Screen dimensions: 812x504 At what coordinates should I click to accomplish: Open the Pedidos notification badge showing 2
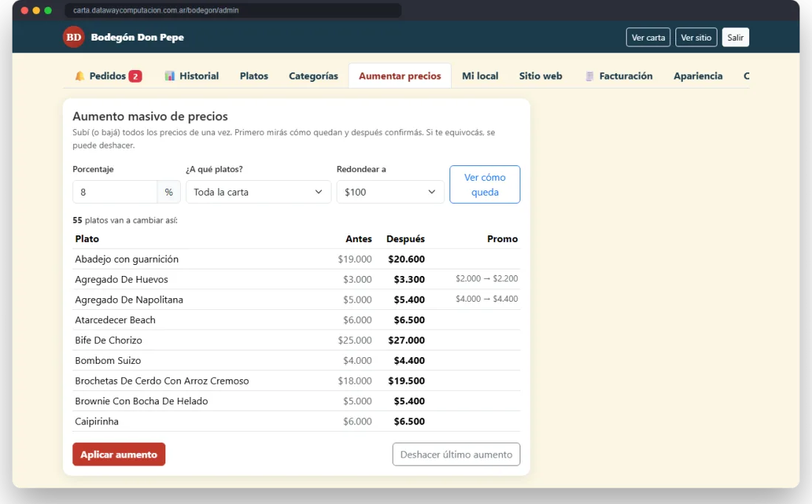135,76
